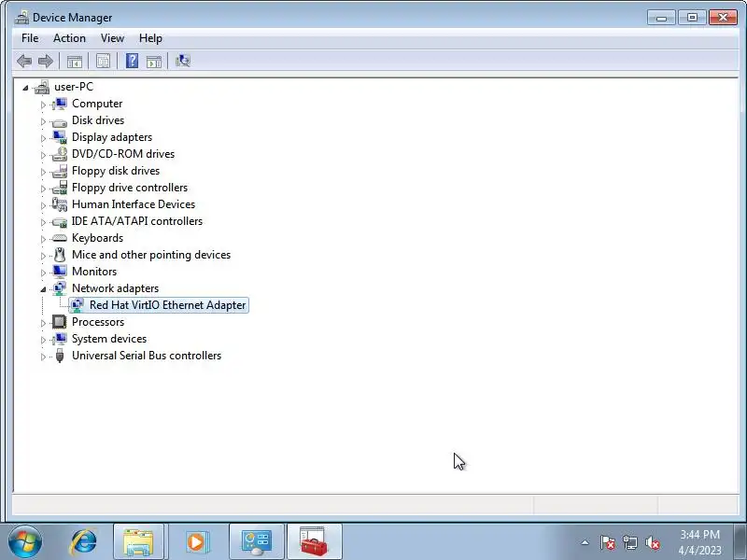Click the Show desktop strip
Image resolution: width=747 pixels, height=560 pixels.
point(740,541)
